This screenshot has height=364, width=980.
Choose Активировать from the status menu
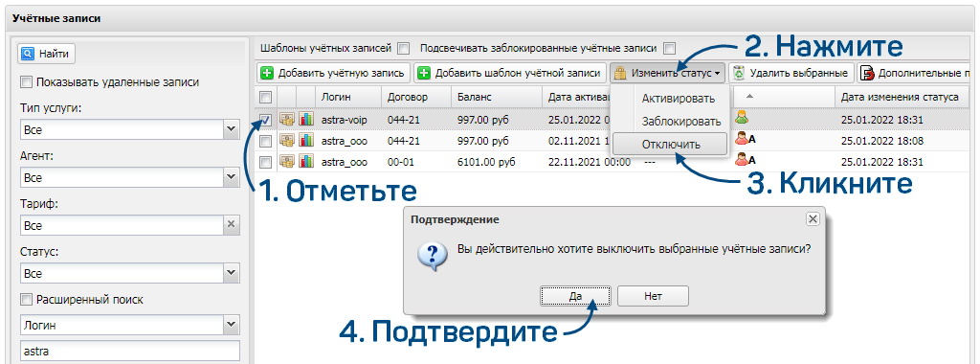click(x=679, y=99)
